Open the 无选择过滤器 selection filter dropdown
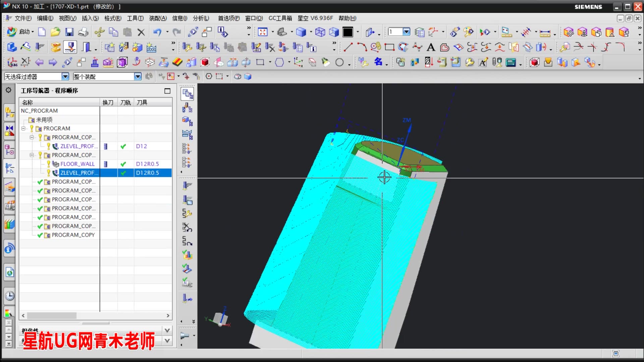644x362 pixels. point(65,77)
